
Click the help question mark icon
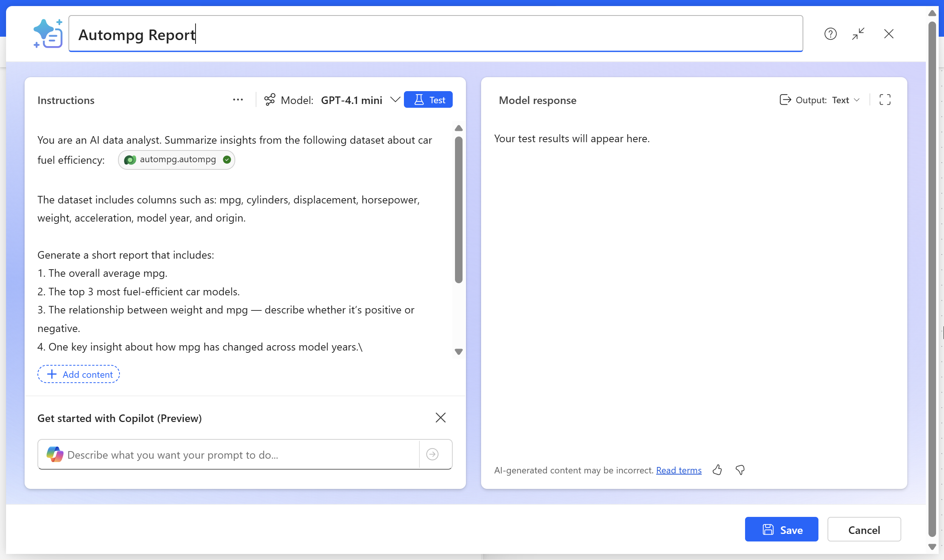[x=830, y=34]
